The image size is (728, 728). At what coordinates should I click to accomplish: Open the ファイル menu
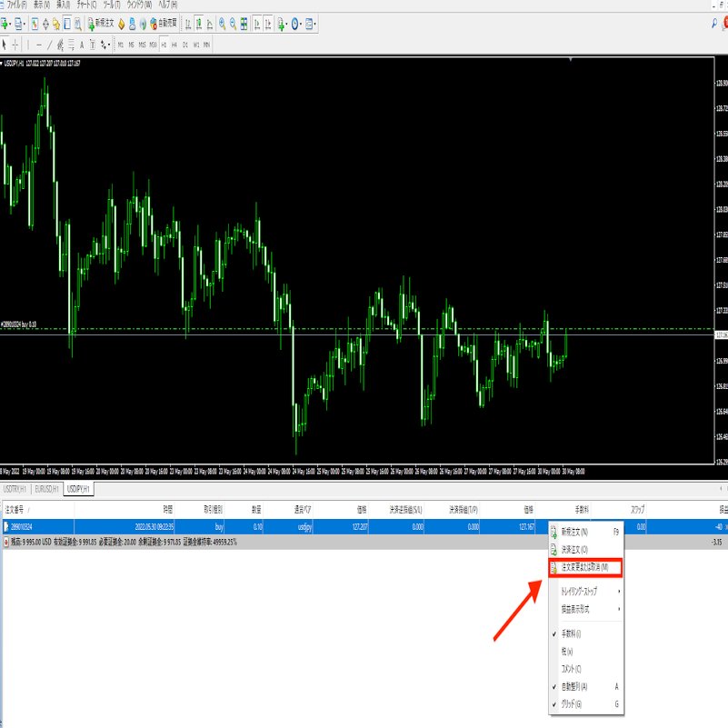coord(16,5)
